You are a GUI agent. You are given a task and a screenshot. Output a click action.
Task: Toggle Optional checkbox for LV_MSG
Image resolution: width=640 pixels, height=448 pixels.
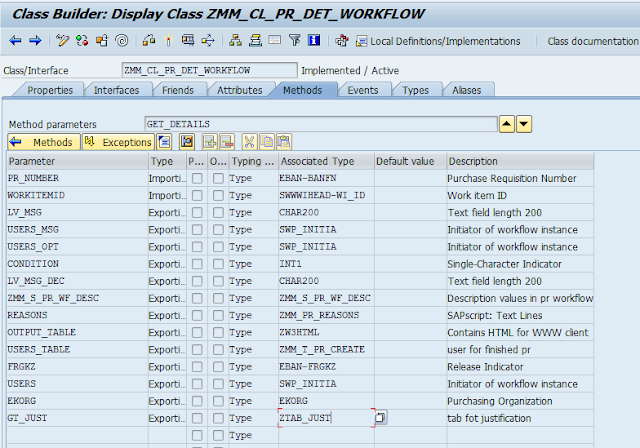218,213
